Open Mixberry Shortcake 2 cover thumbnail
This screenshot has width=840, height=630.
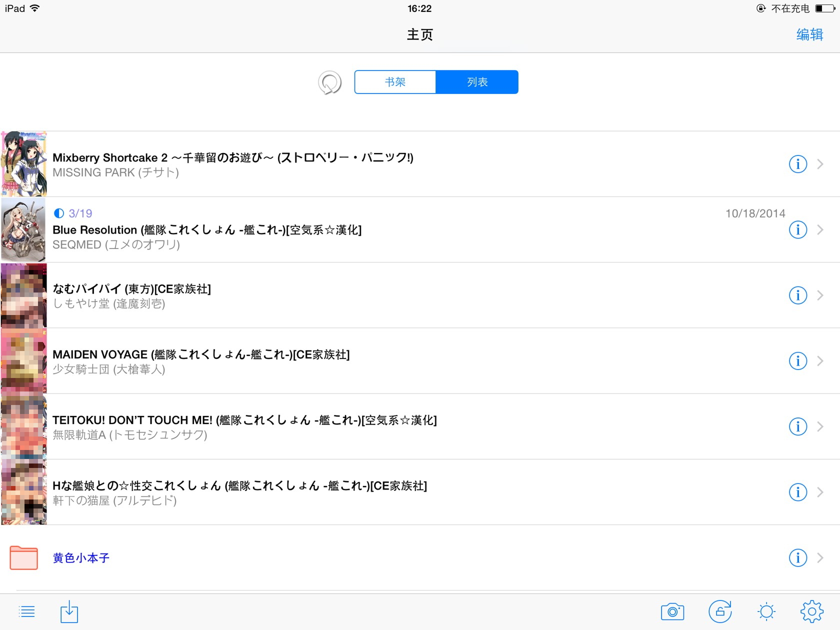point(24,164)
